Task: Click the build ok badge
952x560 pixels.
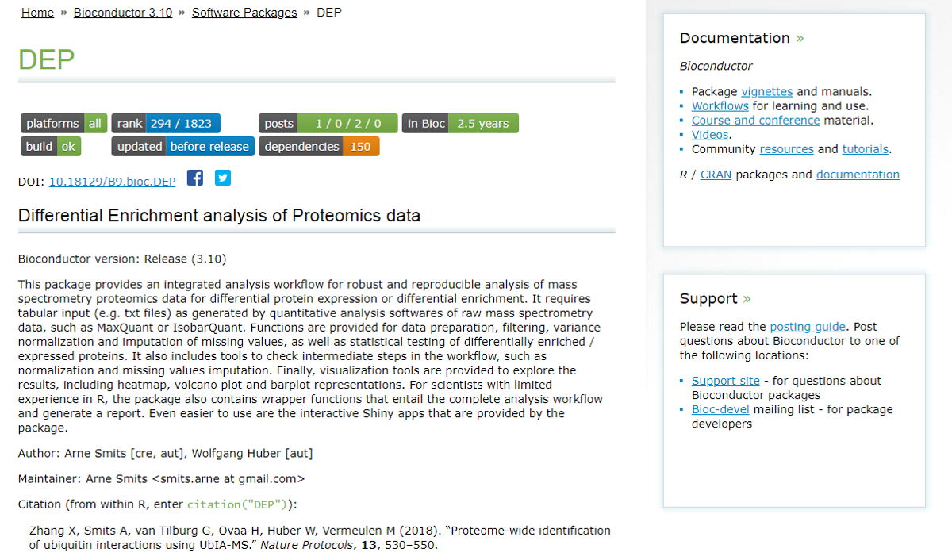Action: (51, 146)
